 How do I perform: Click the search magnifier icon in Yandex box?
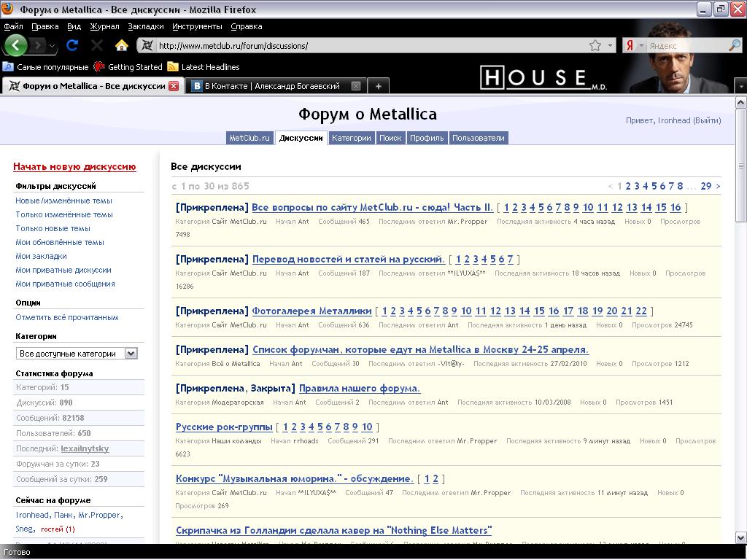pos(734,45)
